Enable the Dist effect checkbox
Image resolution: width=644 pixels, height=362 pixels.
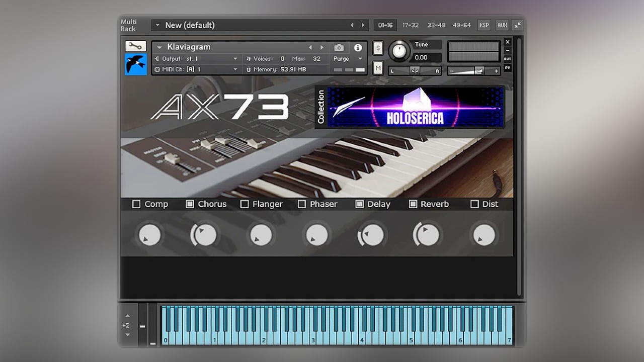point(474,204)
